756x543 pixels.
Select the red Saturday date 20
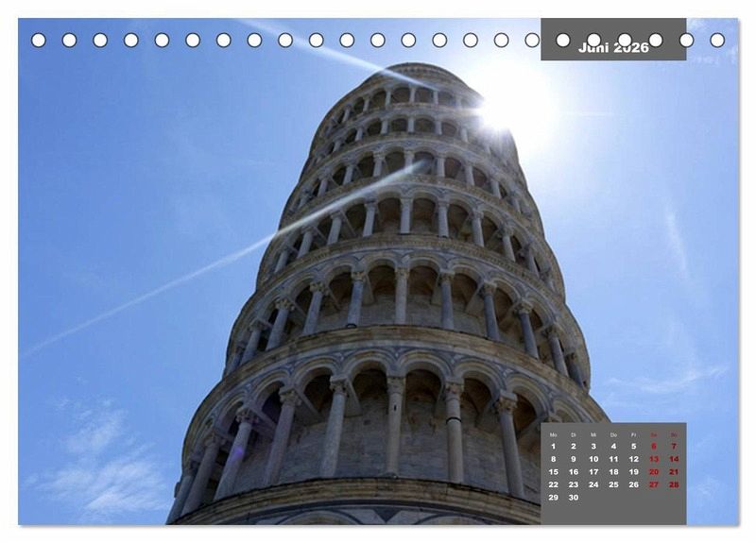pyautogui.click(x=654, y=471)
